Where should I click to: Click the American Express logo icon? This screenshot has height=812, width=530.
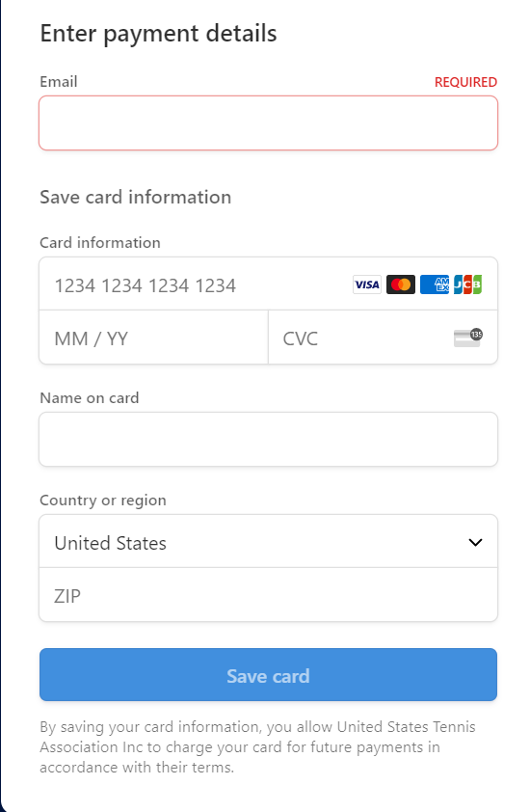tap(435, 284)
